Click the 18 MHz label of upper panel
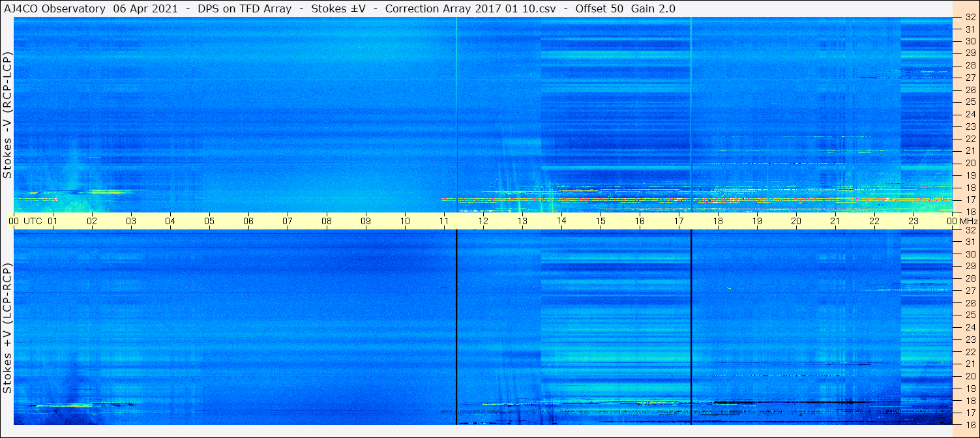The height and width of the screenshot is (438, 980). coord(970,188)
